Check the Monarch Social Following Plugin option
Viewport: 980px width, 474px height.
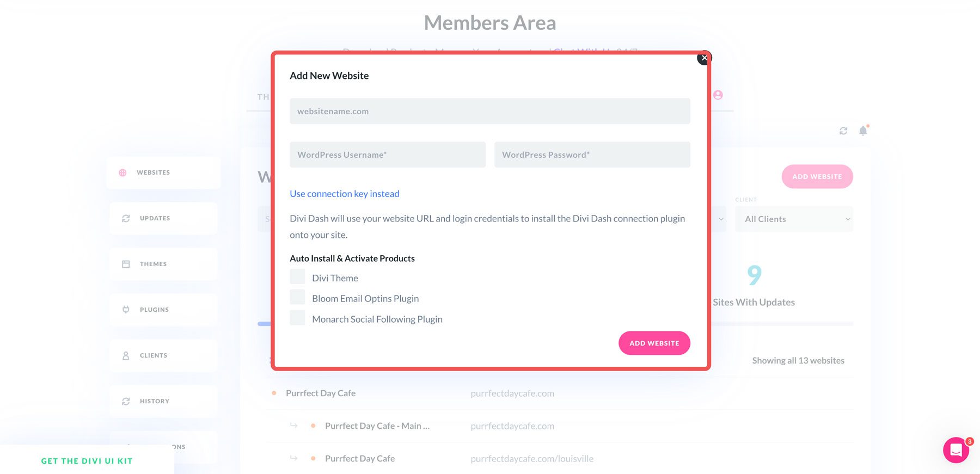[x=297, y=317]
